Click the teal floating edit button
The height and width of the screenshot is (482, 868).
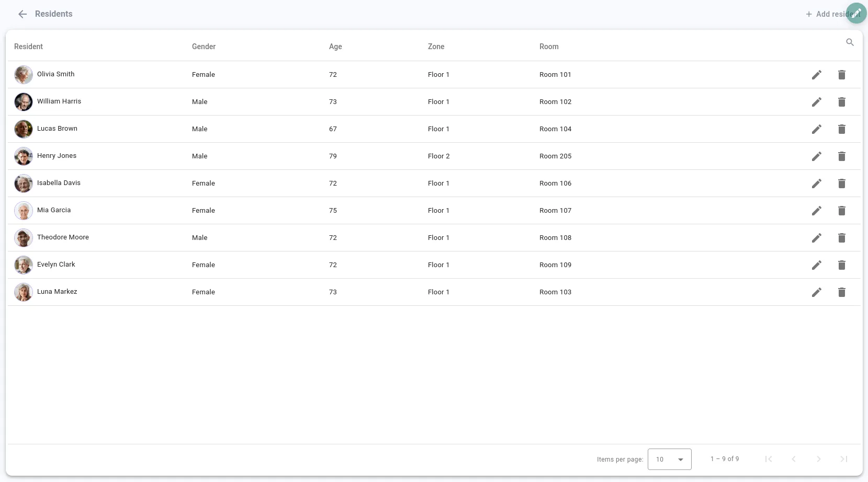[x=856, y=14]
